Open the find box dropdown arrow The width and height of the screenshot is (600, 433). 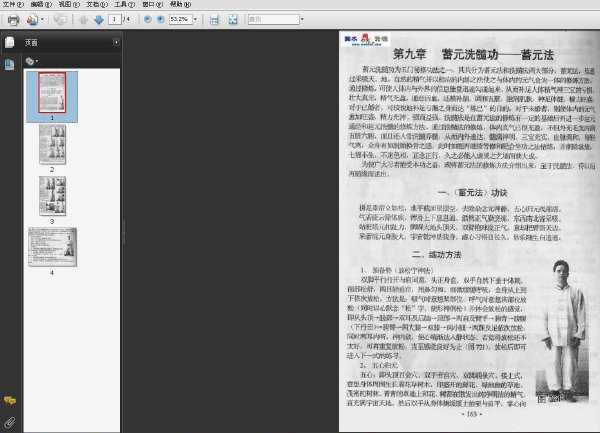click(x=302, y=19)
